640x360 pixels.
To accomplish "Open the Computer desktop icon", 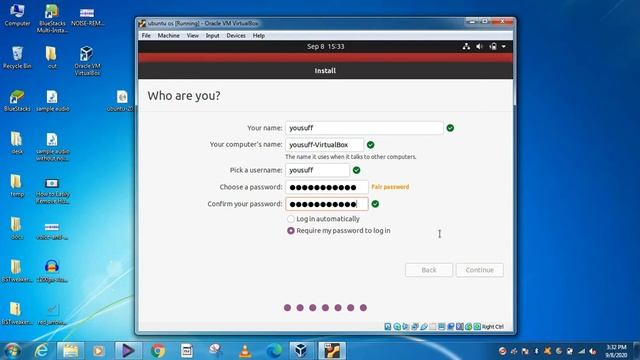I will [x=17, y=15].
